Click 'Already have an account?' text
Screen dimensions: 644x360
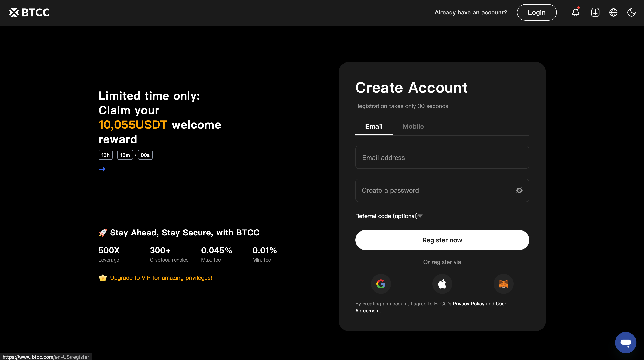471,12
